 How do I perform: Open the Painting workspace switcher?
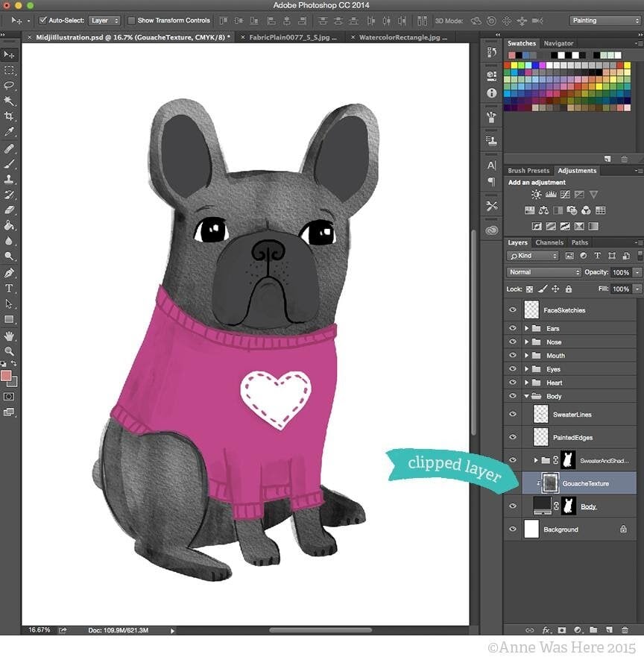coord(604,21)
